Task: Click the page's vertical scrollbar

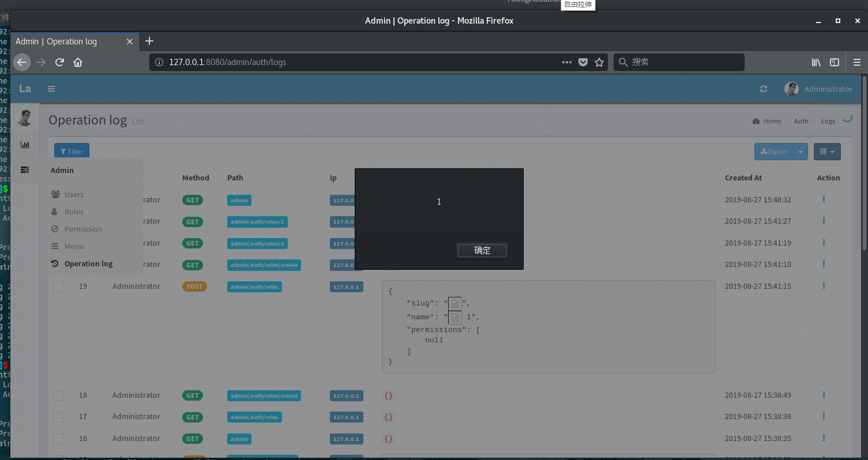Action: (863, 163)
